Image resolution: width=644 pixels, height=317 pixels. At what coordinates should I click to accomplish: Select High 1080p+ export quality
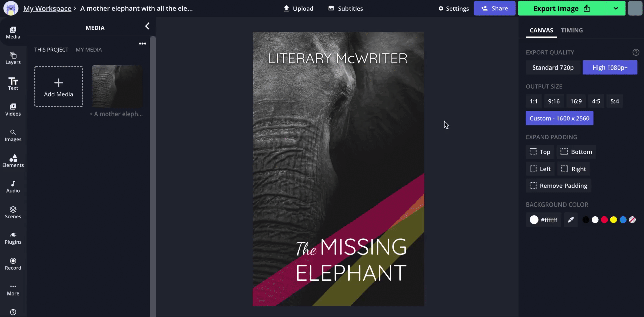pos(609,67)
